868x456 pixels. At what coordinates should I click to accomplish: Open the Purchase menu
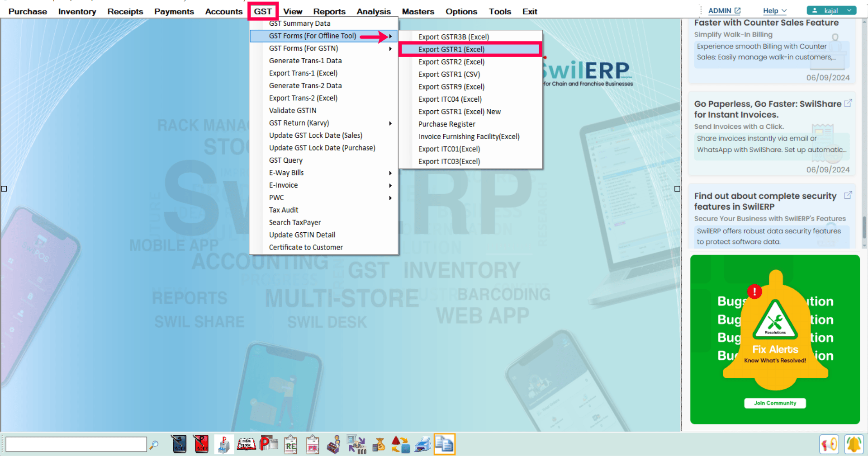(x=28, y=11)
